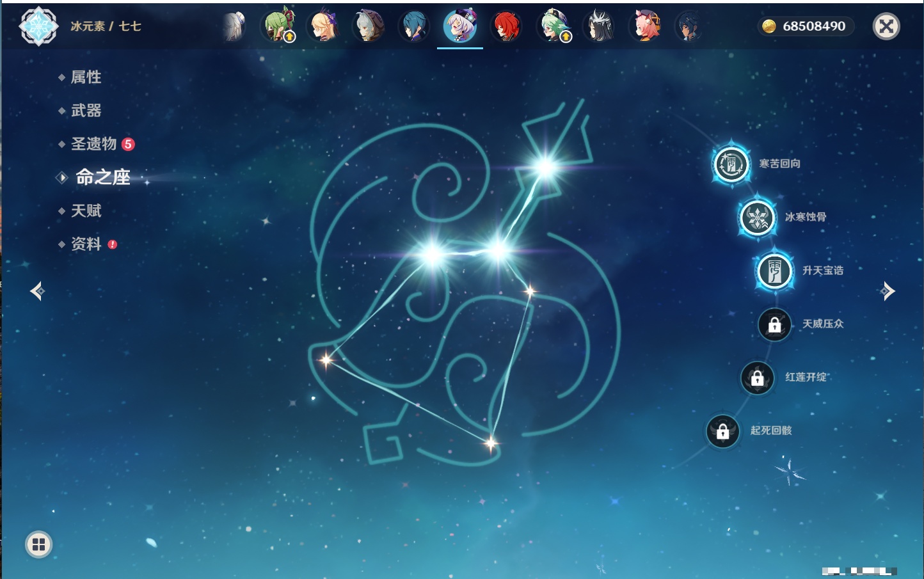
Task: Select the blonde character with purple bow
Action: pos(324,26)
